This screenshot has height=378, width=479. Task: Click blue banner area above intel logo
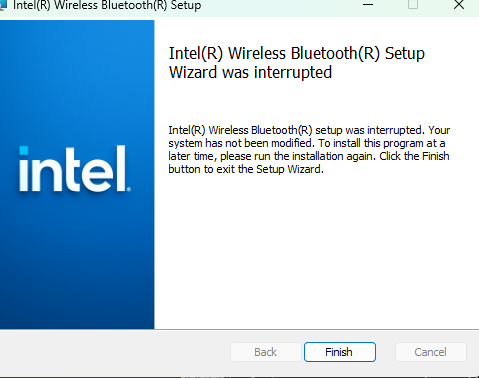(77, 82)
